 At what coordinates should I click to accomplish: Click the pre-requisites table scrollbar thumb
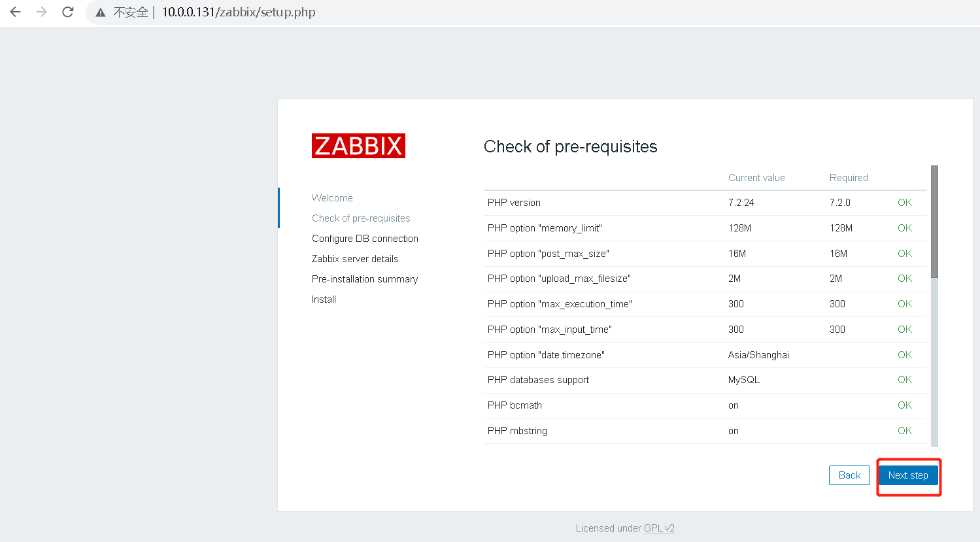935,222
